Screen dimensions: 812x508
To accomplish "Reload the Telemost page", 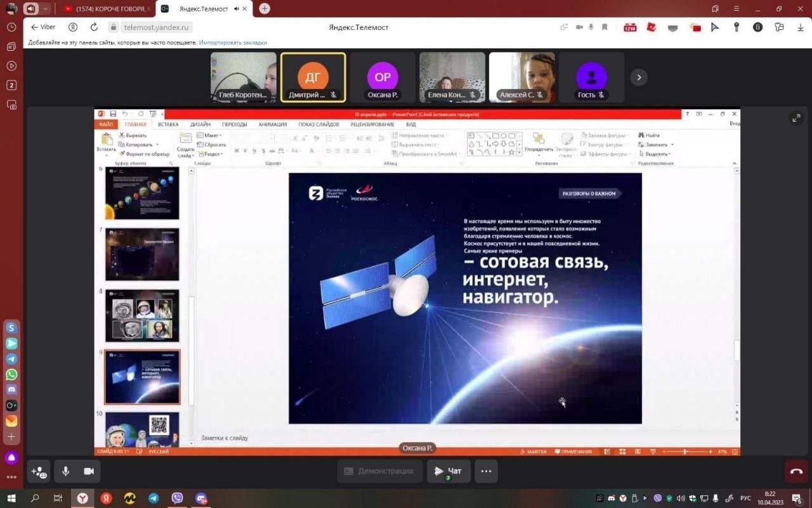I will (94, 27).
